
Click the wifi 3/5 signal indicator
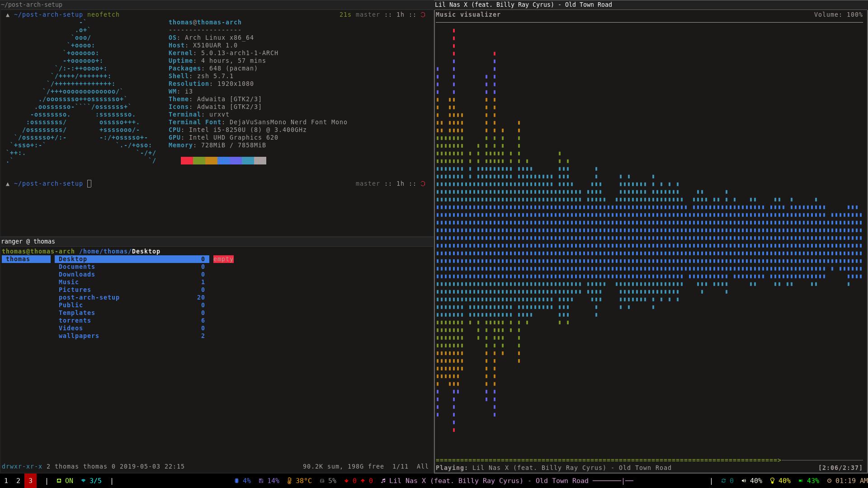[x=91, y=481]
